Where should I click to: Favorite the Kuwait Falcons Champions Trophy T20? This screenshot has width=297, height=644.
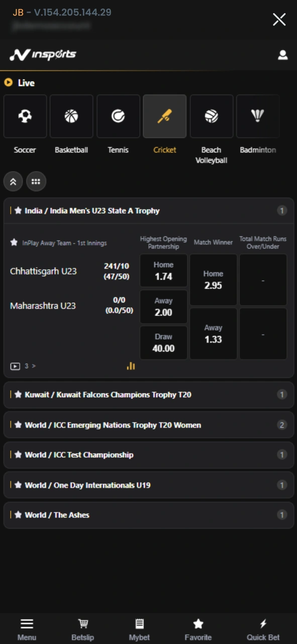coord(19,395)
